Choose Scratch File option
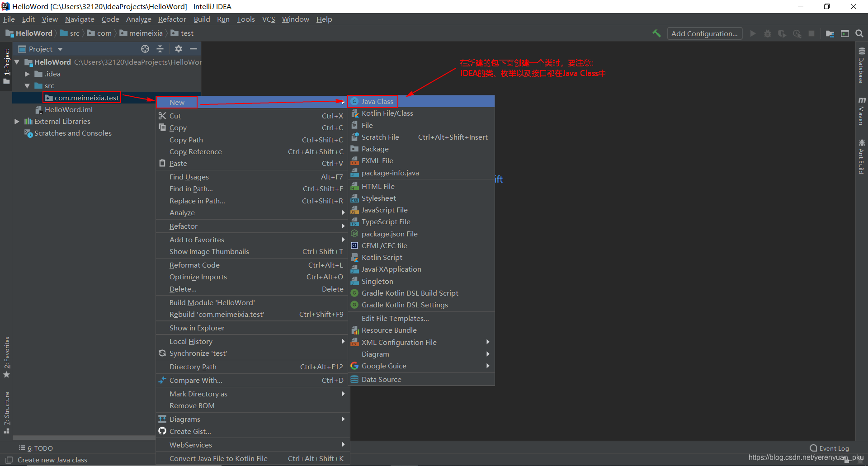The image size is (868, 466). click(x=421, y=137)
